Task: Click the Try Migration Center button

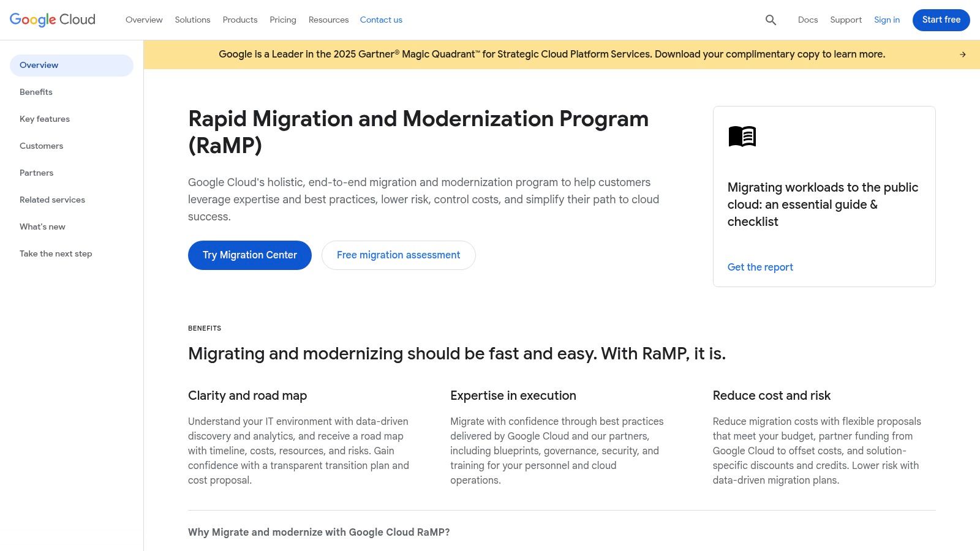Action: pyautogui.click(x=249, y=255)
